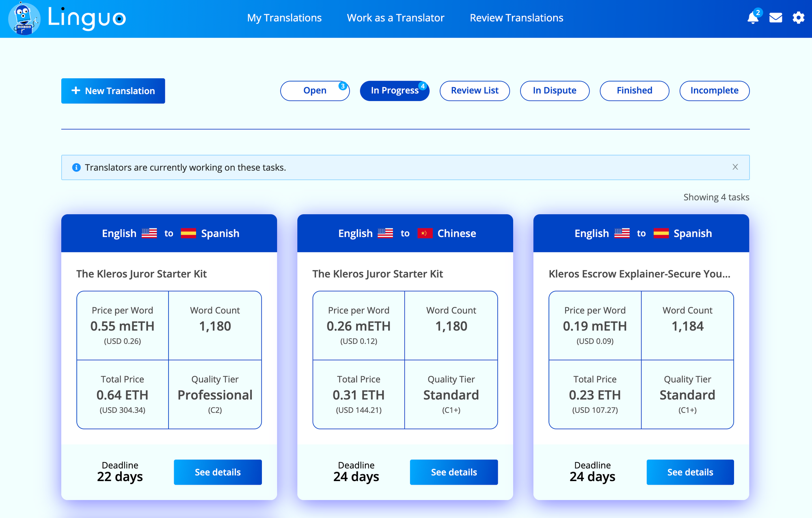Switch to the Review List filter
This screenshot has width=812, height=518.
(475, 90)
